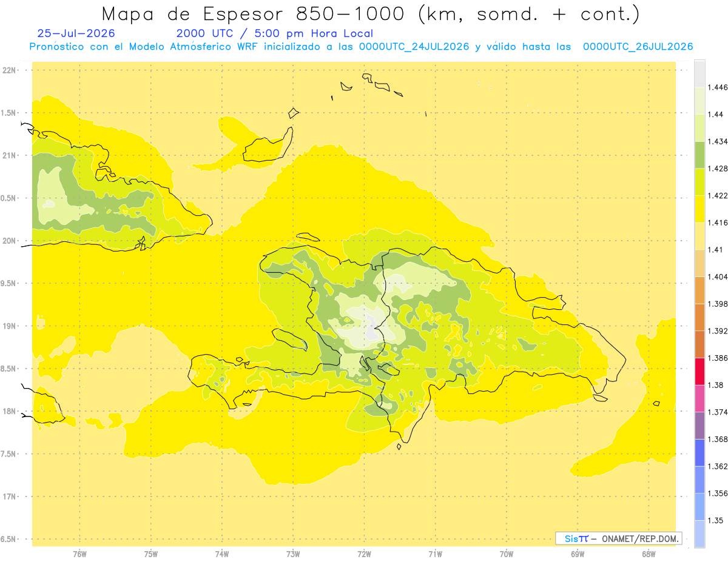Select the bright yellow swatch between 1.422 and 1.416

700,209
